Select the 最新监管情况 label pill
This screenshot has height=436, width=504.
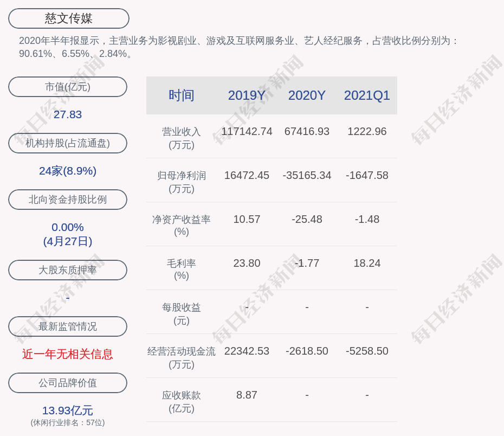[x=68, y=326]
